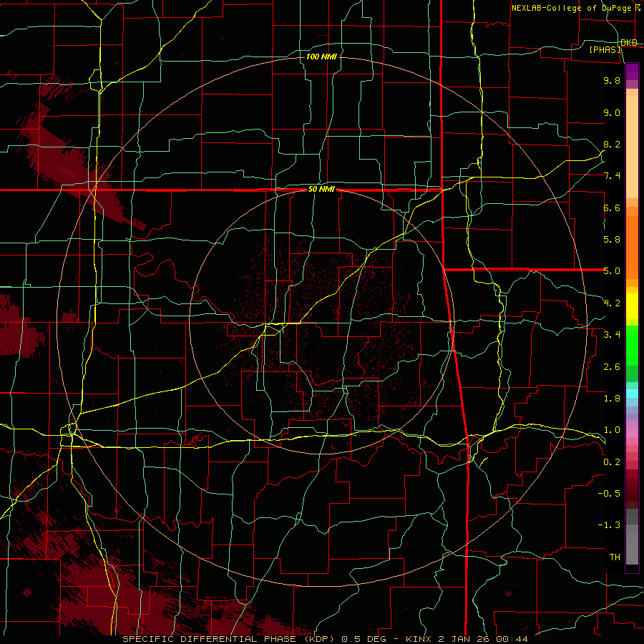Click the 9.8 color scale value
The width and height of the screenshot is (644, 644).
612,80
